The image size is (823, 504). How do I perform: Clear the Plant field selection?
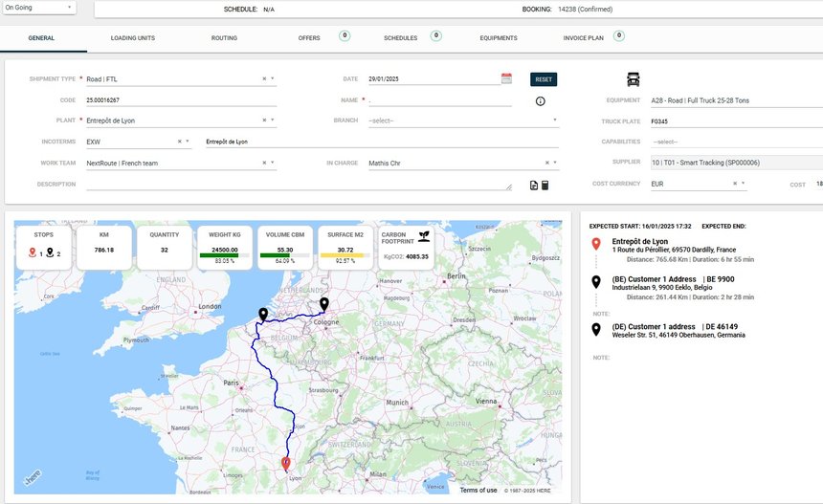coord(264,121)
